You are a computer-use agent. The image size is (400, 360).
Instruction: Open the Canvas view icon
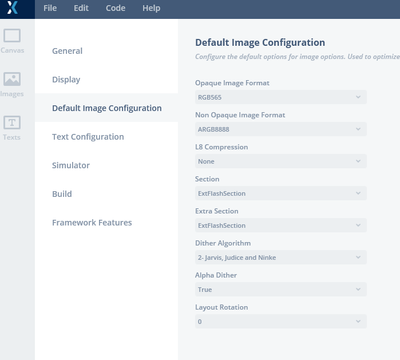[12, 35]
